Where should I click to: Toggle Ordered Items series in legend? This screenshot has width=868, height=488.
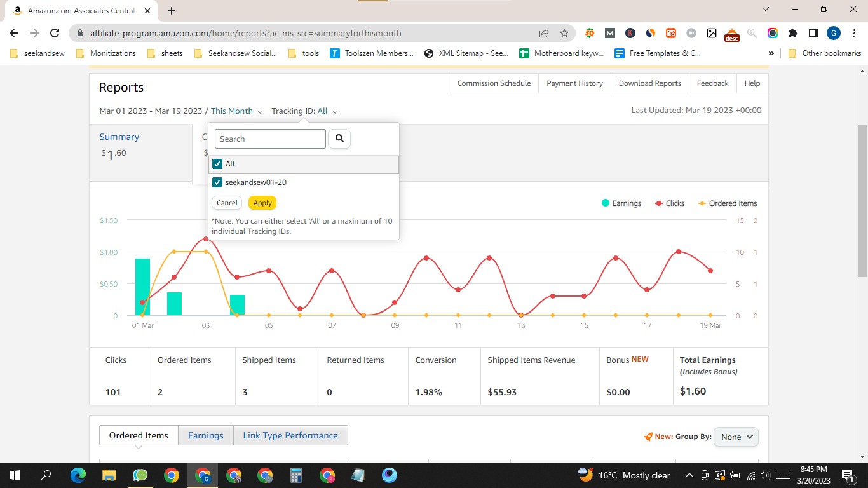click(728, 203)
